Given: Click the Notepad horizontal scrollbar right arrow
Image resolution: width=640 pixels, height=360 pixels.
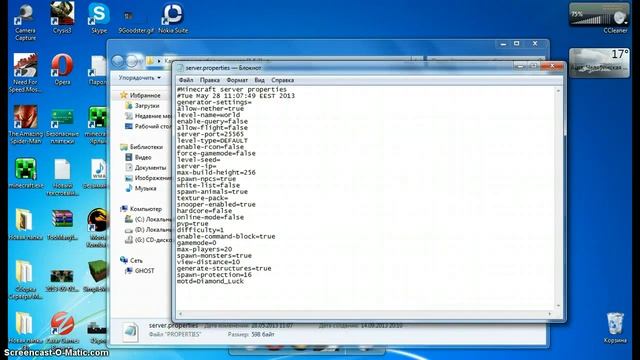Looking at the screenshot, I should (549, 314).
